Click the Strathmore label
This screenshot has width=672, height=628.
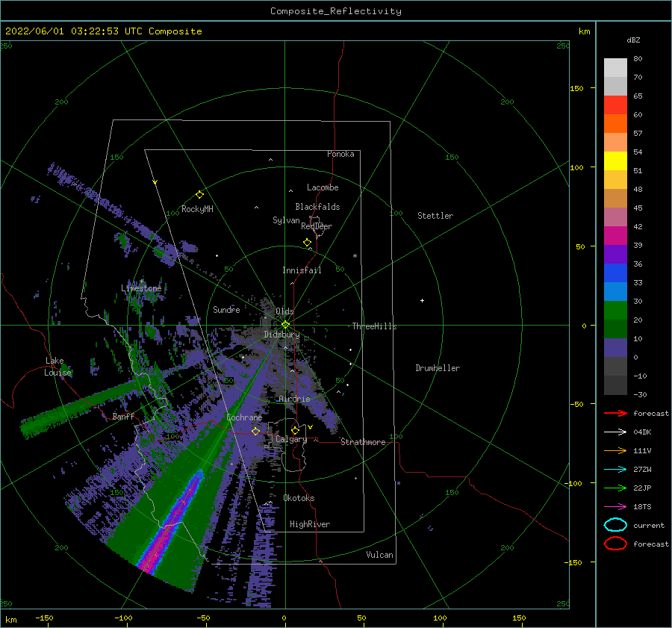pos(363,442)
